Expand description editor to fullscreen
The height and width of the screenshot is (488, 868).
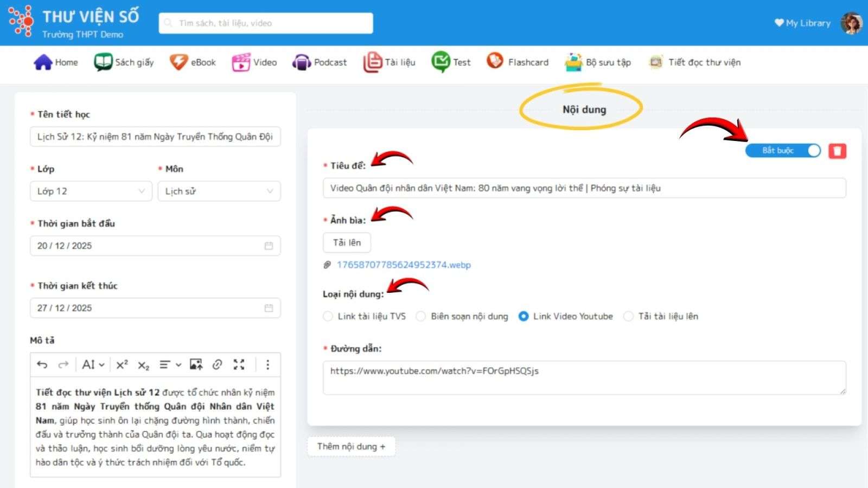pos(239,365)
